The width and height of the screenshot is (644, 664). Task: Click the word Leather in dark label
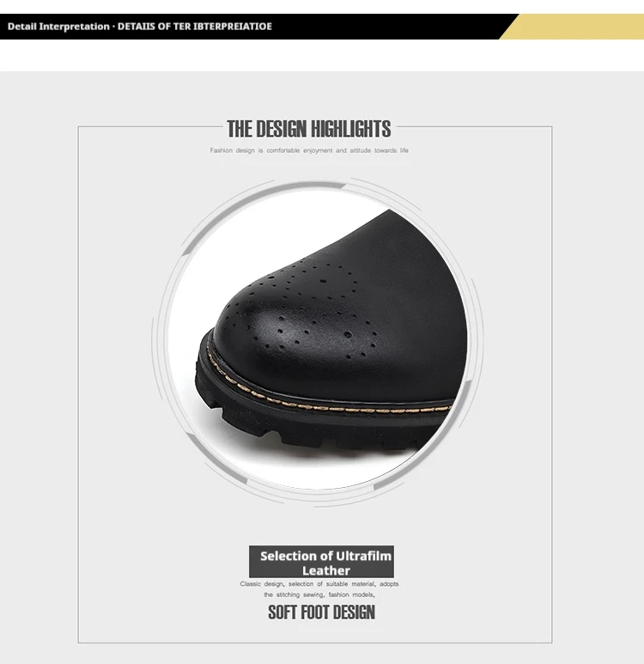coord(326,570)
